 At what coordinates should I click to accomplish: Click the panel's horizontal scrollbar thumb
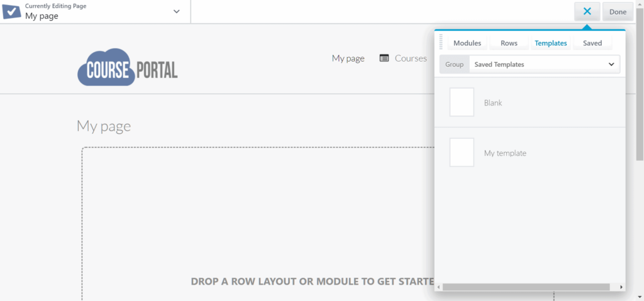(x=526, y=287)
